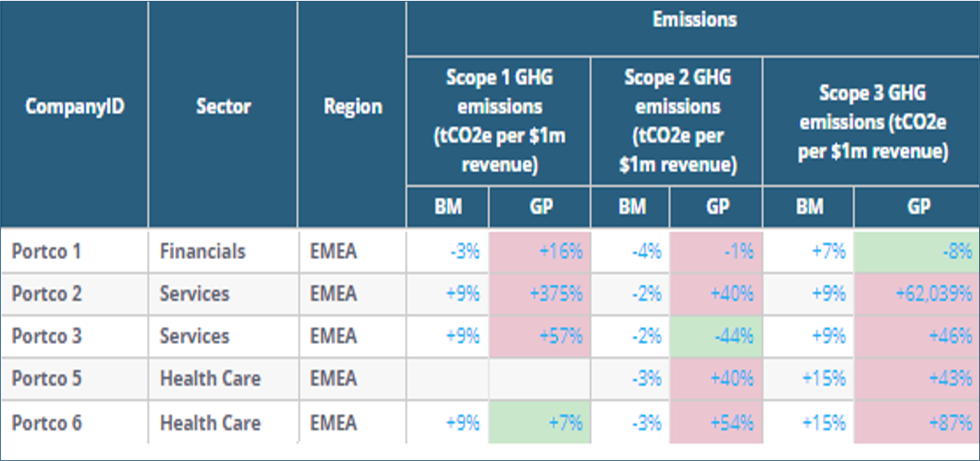Select the Portco 3 company cell
This screenshot has height=461, width=980.
click(x=45, y=336)
